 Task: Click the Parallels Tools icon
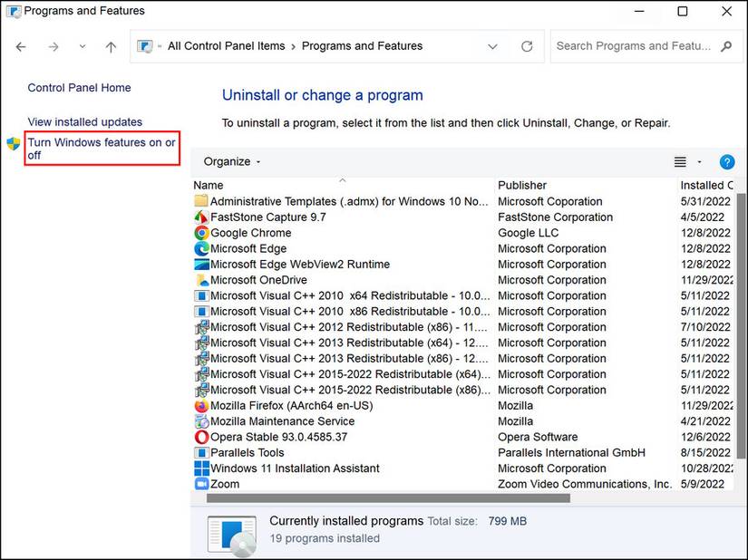201,452
